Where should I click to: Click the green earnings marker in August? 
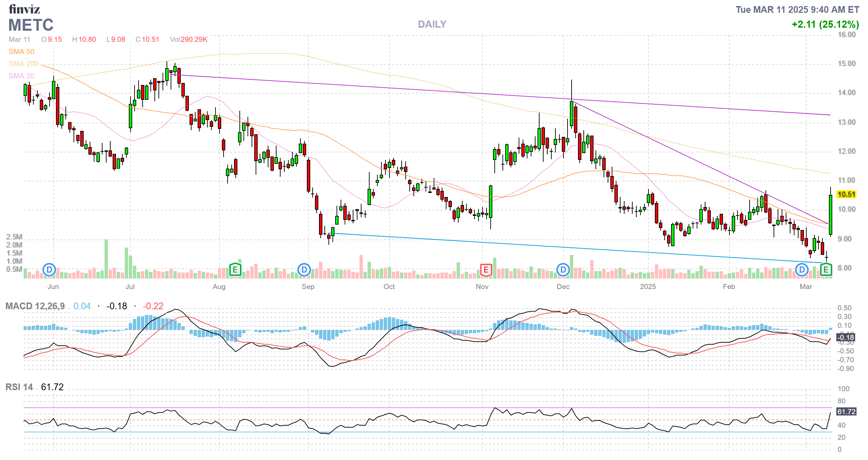pos(235,270)
